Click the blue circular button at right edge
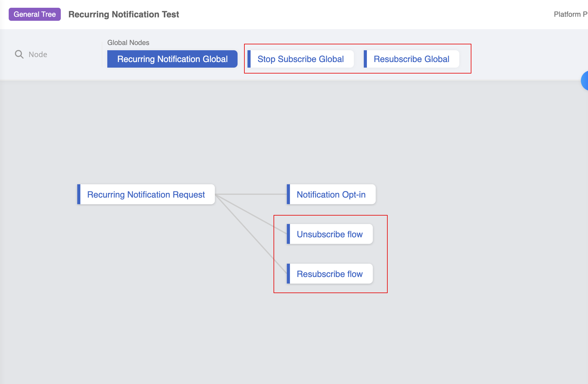Viewport: 588px width, 384px height. point(585,81)
